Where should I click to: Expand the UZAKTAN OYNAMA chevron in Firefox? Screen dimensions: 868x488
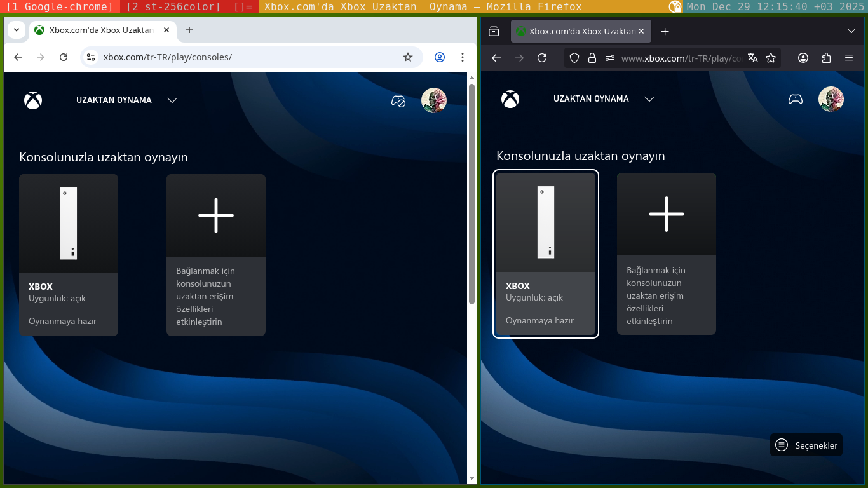click(649, 99)
